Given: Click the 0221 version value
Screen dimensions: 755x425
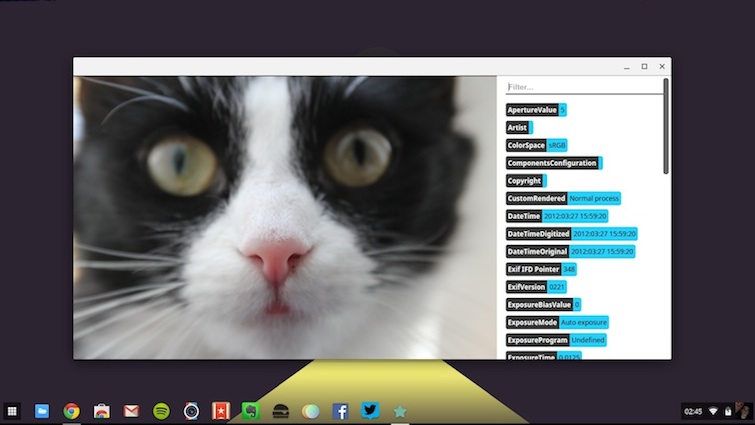Looking at the screenshot, I should click(x=557, y=287).
